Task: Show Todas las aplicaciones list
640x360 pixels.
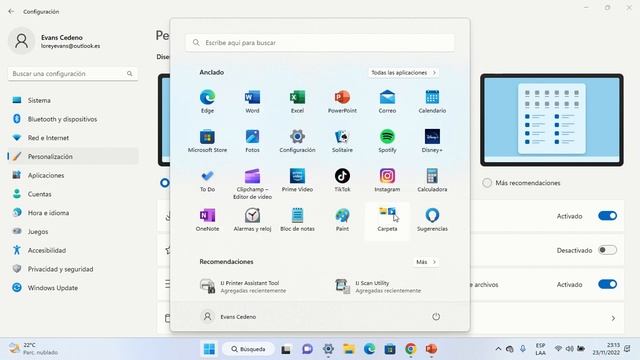Action: [403, 73]
